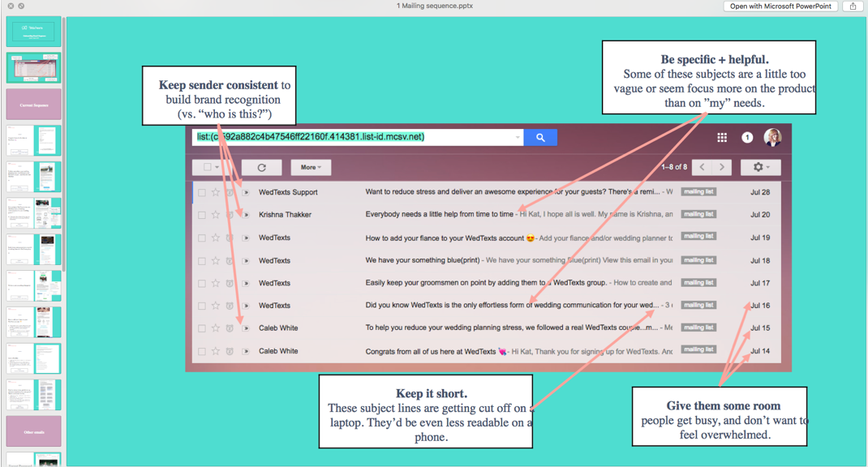This screenshot has height=467, width=868.
Task: Click the mailing list label on Jul 14 row
Action: click(x=698, y=349)
